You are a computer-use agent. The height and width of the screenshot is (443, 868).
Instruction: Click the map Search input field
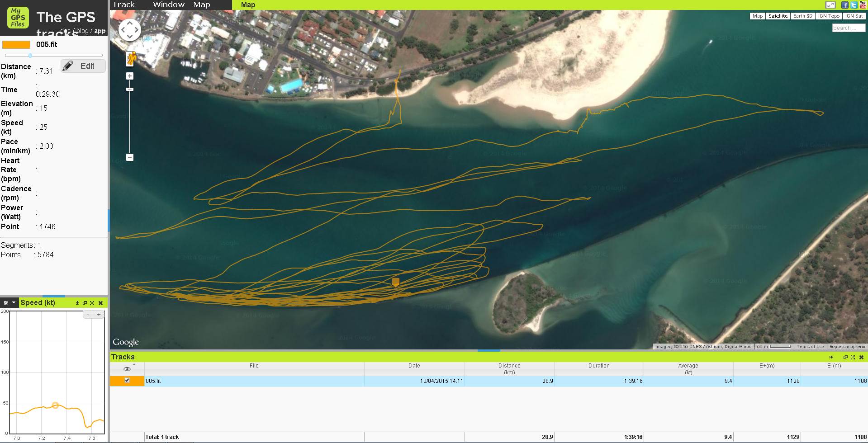[x=848, y=28]
